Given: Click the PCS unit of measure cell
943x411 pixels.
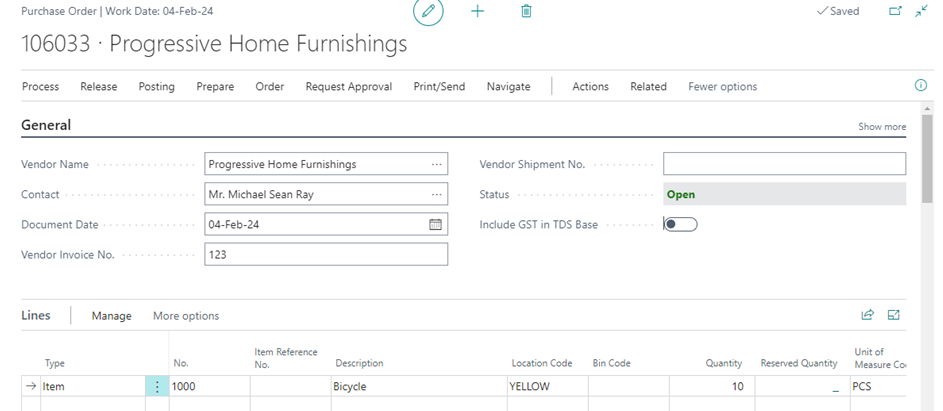Looking at the screenshot, I should [878, 386].
